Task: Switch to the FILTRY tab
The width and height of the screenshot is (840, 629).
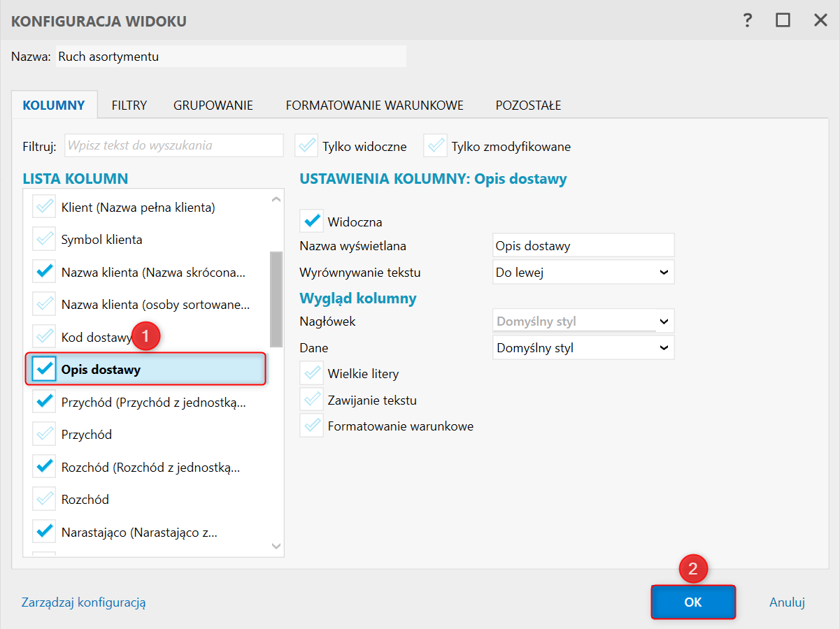Action: [x=129, y=106]
